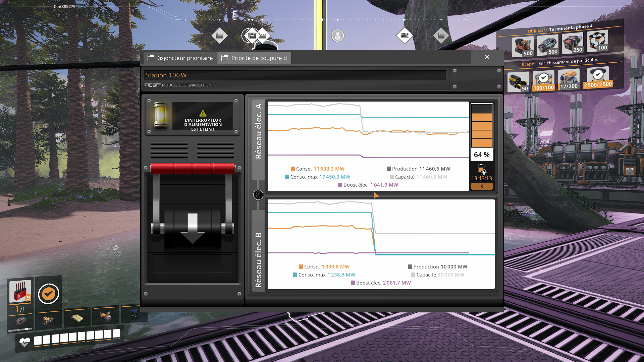This screenshot has width=644, height=362.
Task: Select the Capacité 11 460,6 MW value
Action: [x=432, y=177]
